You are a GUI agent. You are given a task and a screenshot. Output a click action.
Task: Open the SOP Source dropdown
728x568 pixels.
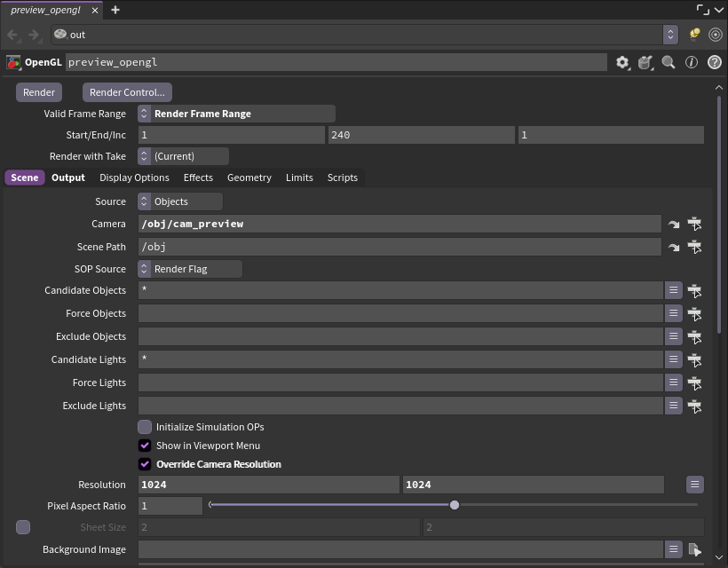tap(190, 269)
